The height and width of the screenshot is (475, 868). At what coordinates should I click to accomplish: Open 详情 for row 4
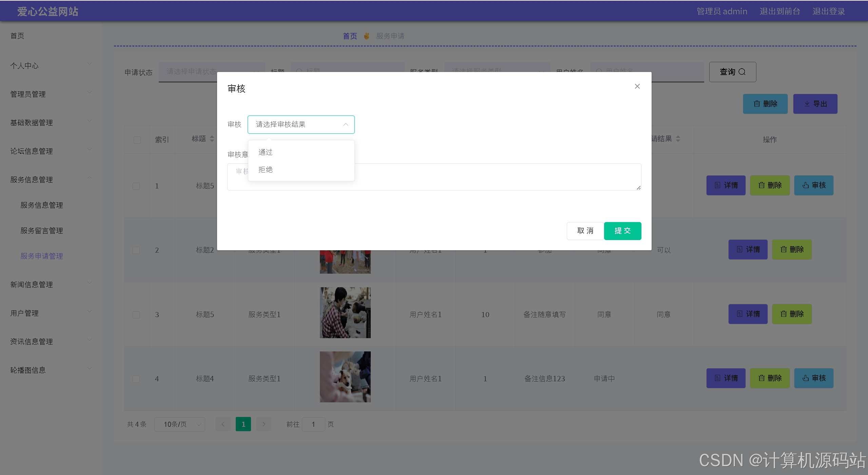coord(726,378)
